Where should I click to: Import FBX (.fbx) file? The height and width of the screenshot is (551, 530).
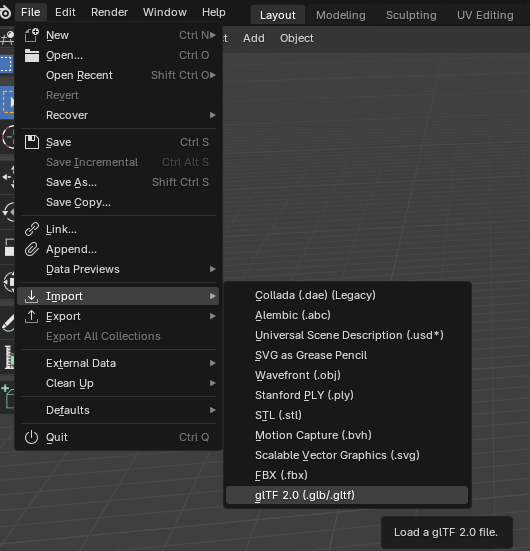click(347, 475)
